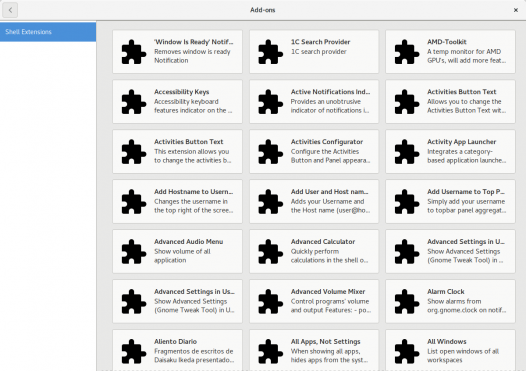Screen dimensions: 526x371
Task: Click puzzle icon of 'Window Is Ready' Notif... extension
Action: (134, 52)
